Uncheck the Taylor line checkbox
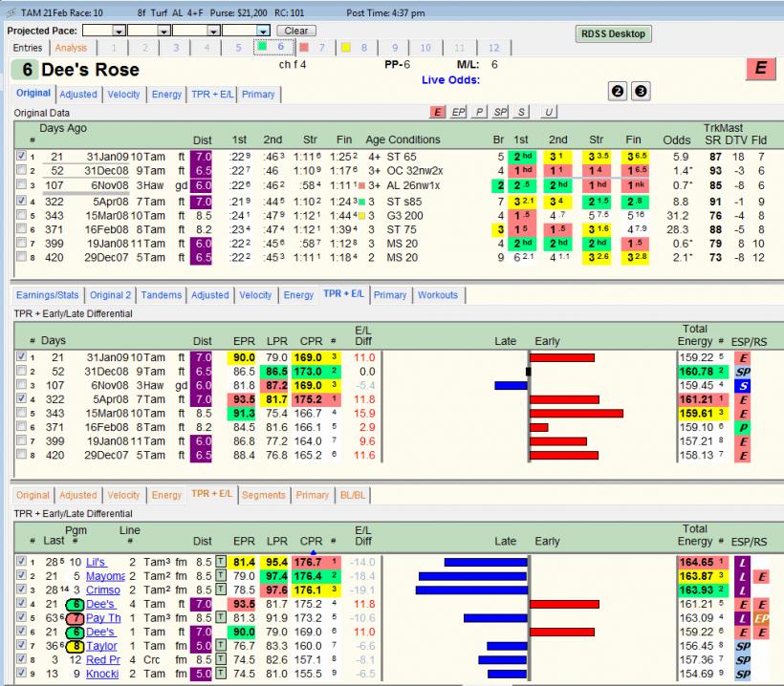This screenshot has width=784, height=686. pyautogui.click(x=21, y=645)
